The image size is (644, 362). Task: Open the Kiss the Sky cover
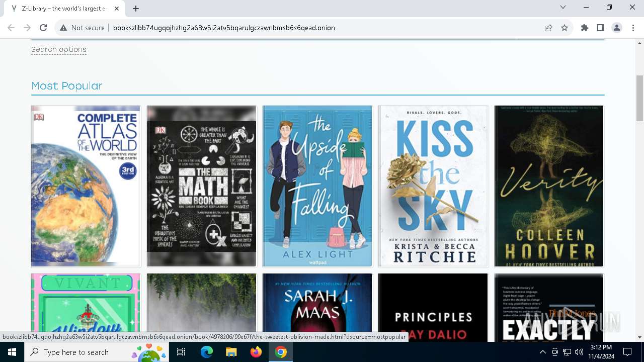(x=433, y=186)
